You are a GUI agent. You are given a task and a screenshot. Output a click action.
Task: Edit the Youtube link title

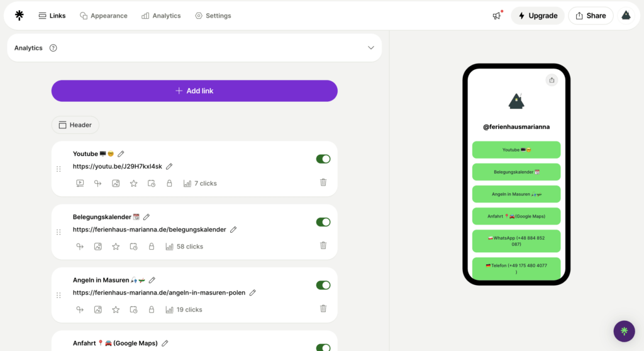[x=121, y=153]
